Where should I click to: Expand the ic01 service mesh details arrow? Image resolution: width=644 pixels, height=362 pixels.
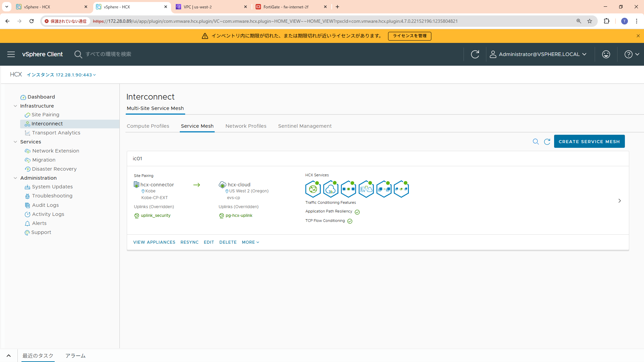[x=620, y=201]
